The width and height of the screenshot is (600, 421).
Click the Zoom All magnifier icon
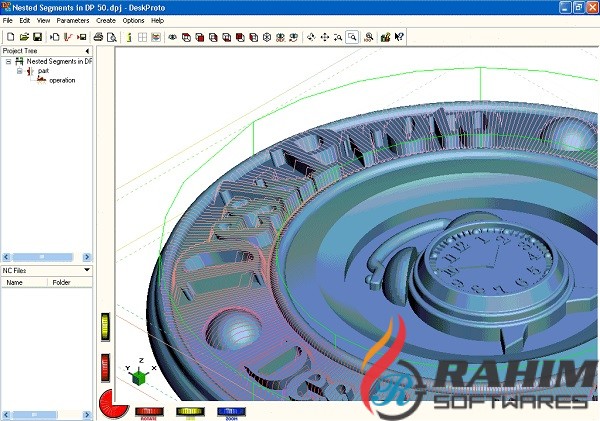tap(368, 37)
